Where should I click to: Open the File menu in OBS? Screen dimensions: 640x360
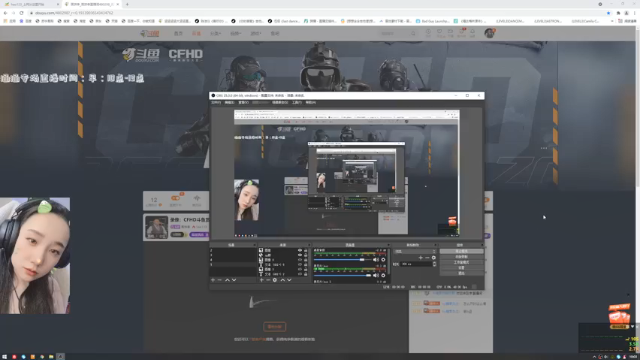(216, 102)
